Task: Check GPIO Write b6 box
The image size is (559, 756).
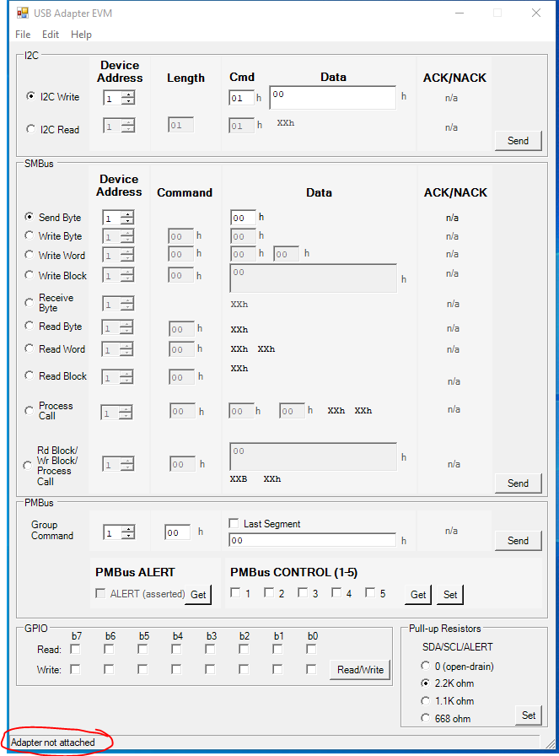Action: (x=109, y=669)
